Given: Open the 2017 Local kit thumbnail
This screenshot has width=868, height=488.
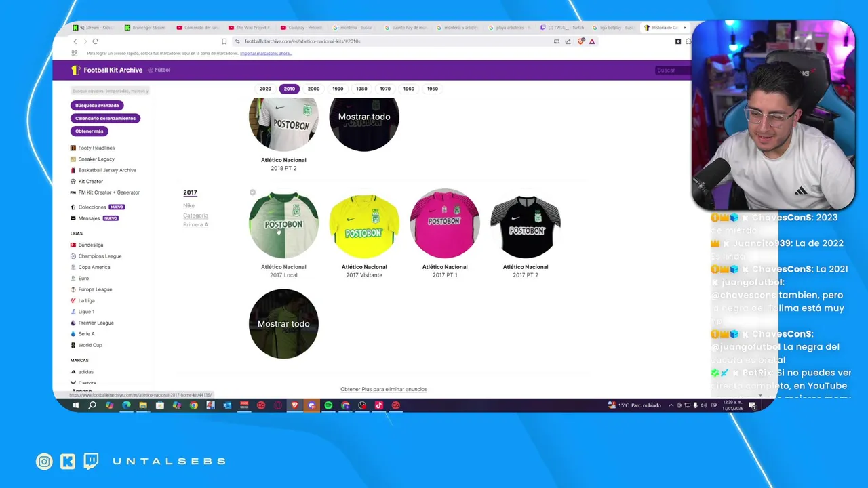Looking at the screenshot, I should coord(283,224).
